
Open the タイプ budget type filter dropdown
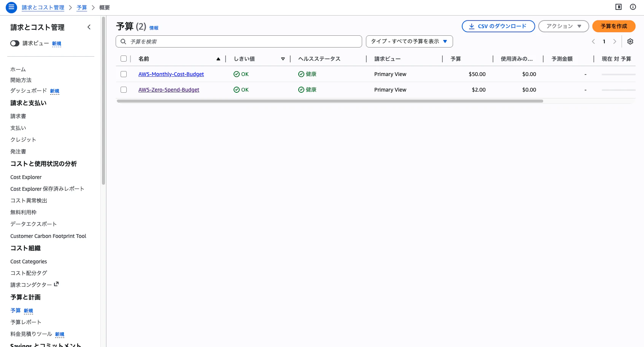(x=409, y=41)
